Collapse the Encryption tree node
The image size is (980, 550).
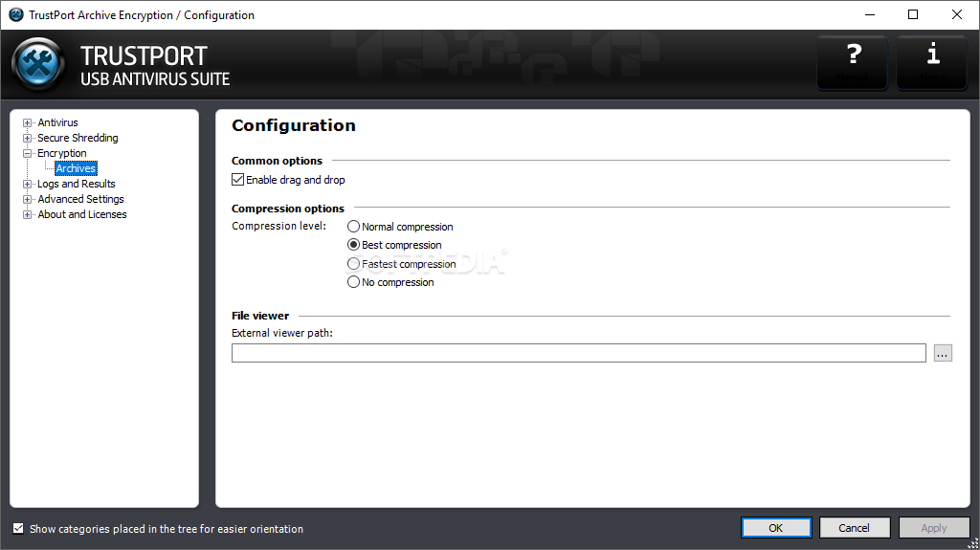click(27, 153)
